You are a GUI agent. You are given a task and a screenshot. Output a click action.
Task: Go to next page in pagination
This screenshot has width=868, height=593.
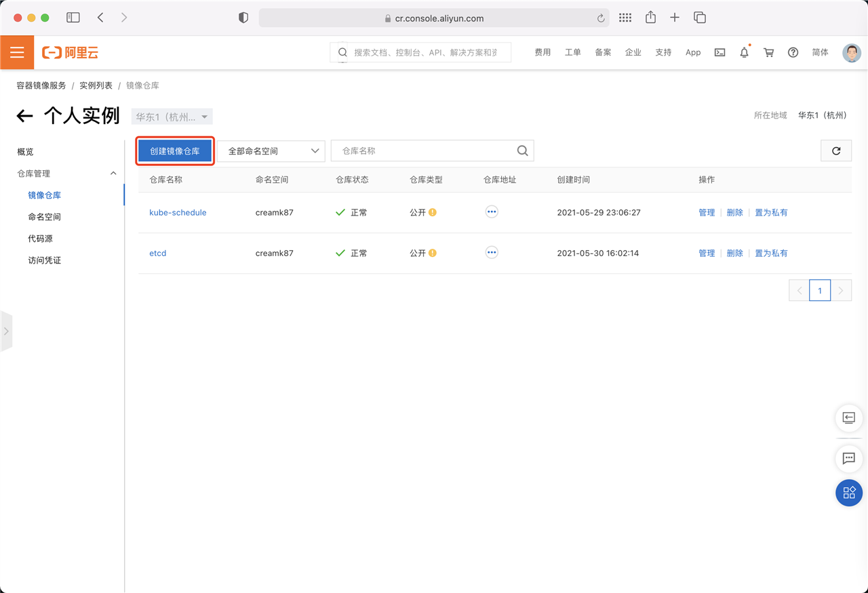(841, 291)
